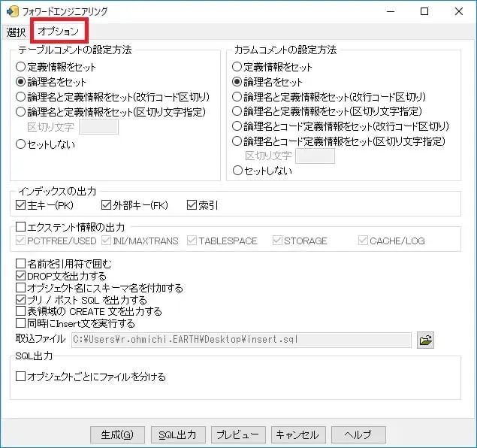This screenshot has height=448, width=477.
Task: Click the 取込ファイル path input field
Action: click(x=240, y=341)
